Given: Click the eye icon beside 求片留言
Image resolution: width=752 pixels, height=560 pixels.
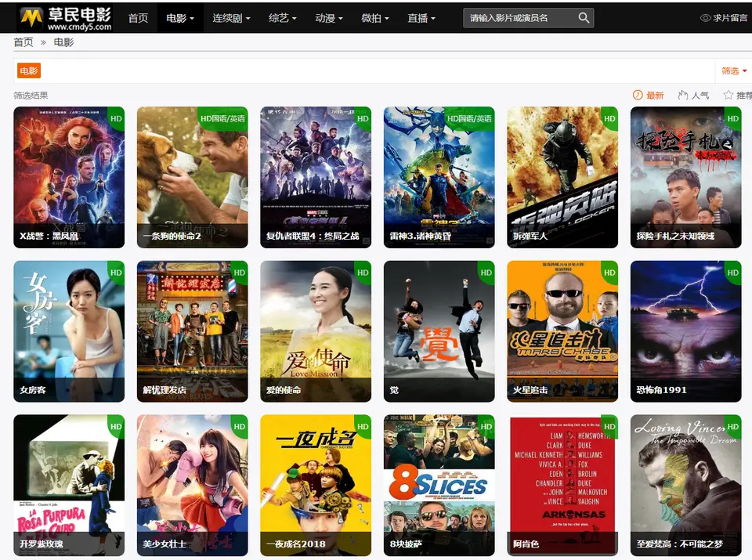Looking at the screenshot, I should 705,18.
